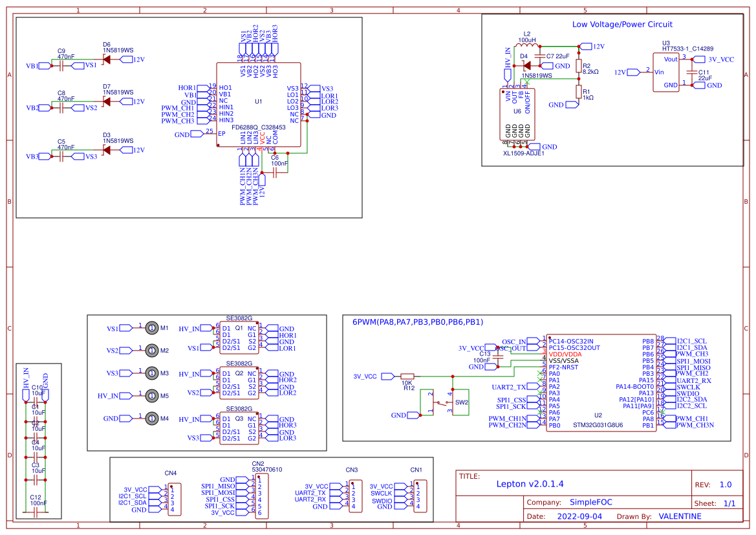Select the UART2_TX net label on U2
This screenshot has width=756, height=535.
pyautogui.click(x=508, y=387)
